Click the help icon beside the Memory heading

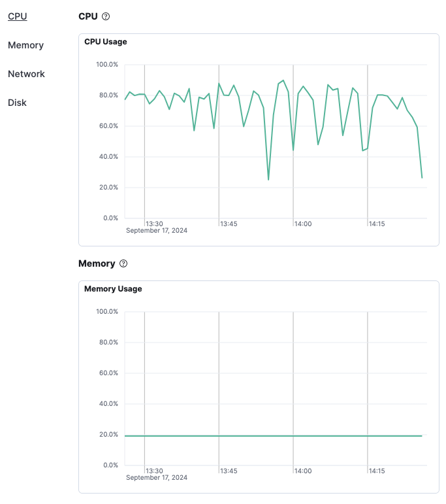tap(123, 263)
